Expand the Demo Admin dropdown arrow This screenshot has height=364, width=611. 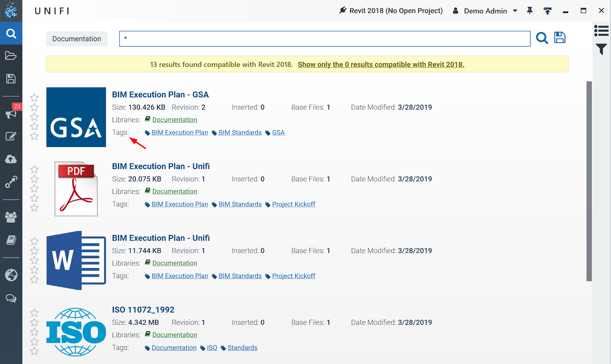coord(515,11)
